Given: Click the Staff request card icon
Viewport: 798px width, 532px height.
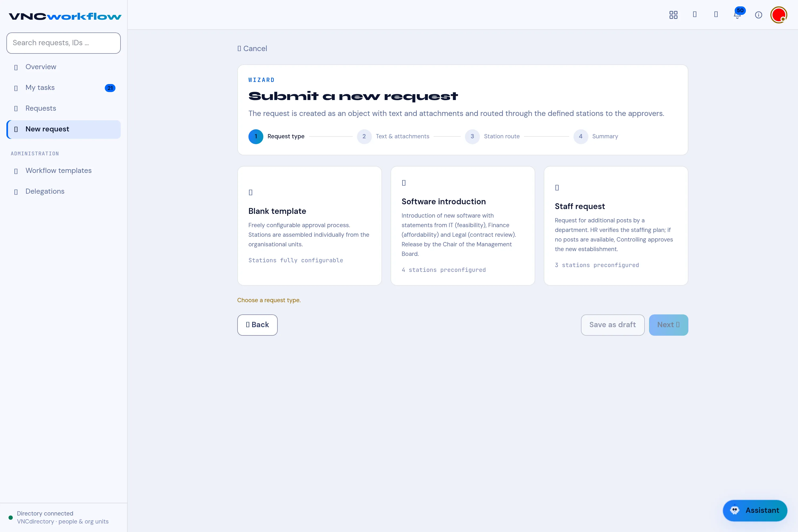Looking at the screenshot, I should coord(557,188).
